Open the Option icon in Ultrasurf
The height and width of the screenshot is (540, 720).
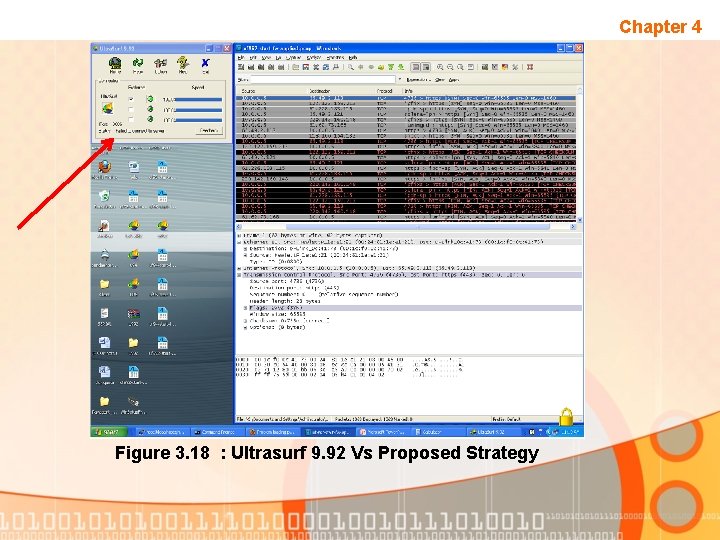[x=160, y=64]
